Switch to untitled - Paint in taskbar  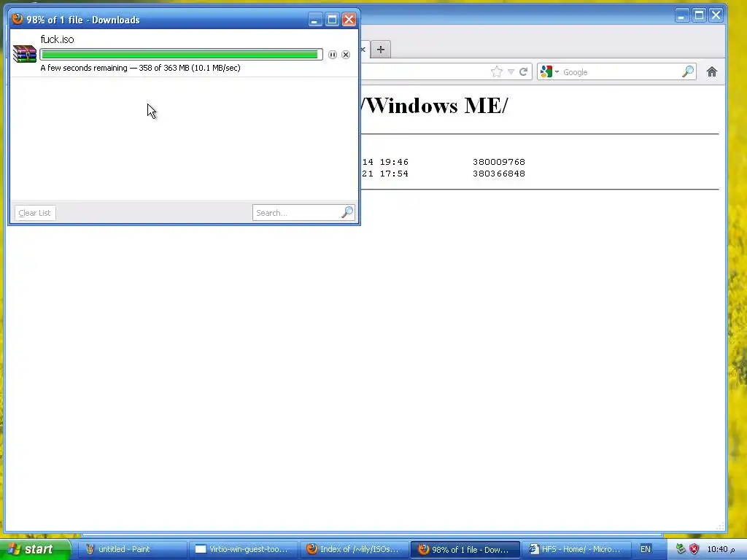click(x=133, y=549)
